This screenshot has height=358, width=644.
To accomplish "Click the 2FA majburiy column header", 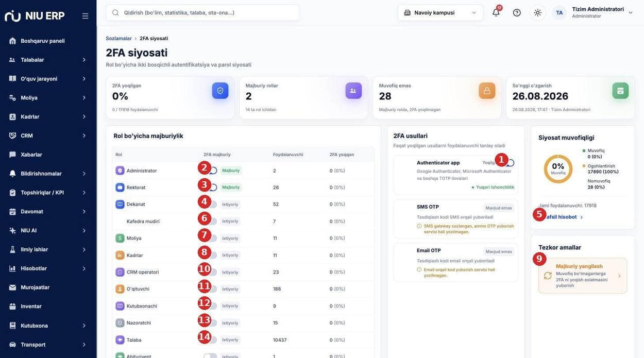I will [217, 155].
